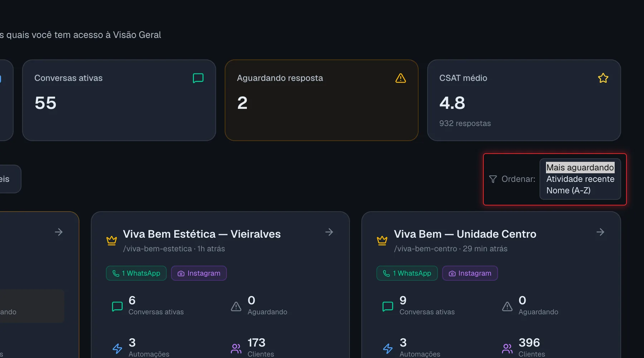Screen dimensions: 644x358
Task: Click the 396 Clientes value
Action: [x=529, y=343]
